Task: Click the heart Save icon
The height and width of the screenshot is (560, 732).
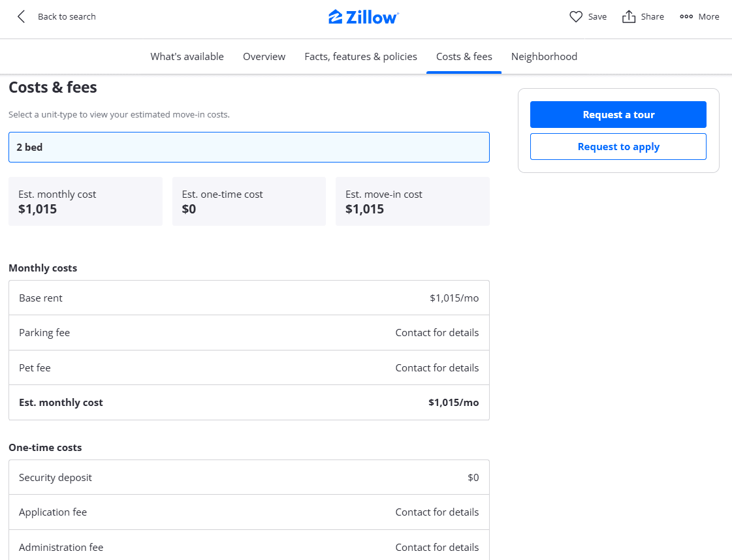Action: [576, 17]
